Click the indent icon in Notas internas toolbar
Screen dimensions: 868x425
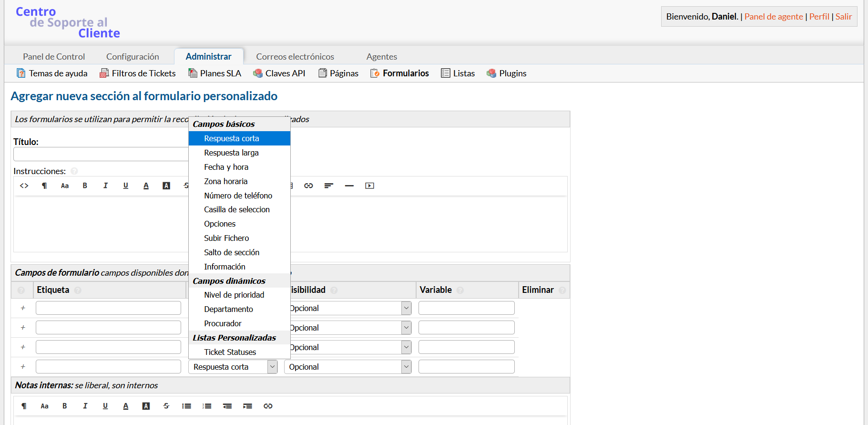pos(247,406)
